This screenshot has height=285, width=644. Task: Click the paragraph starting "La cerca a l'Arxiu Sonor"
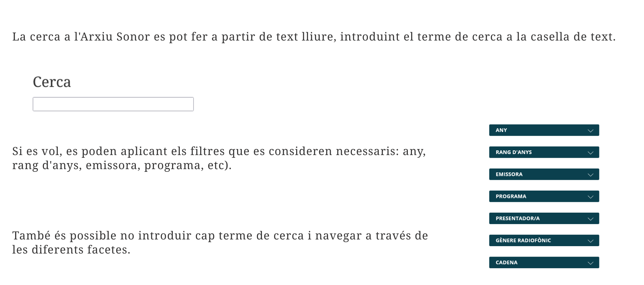[314, 37]
